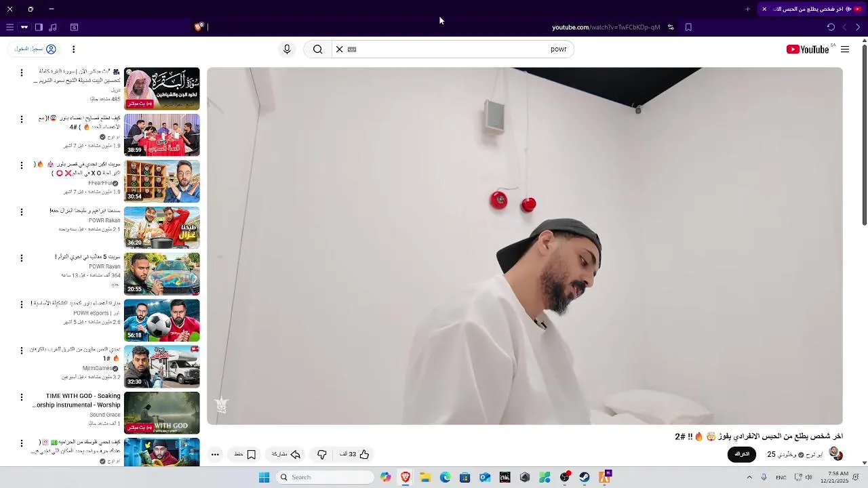Image resolution: width=868 pixels, height=488 pixels.
Task: Open the 'TIME WITH GOD - Soaking' video title
Action: click(77, 401)
